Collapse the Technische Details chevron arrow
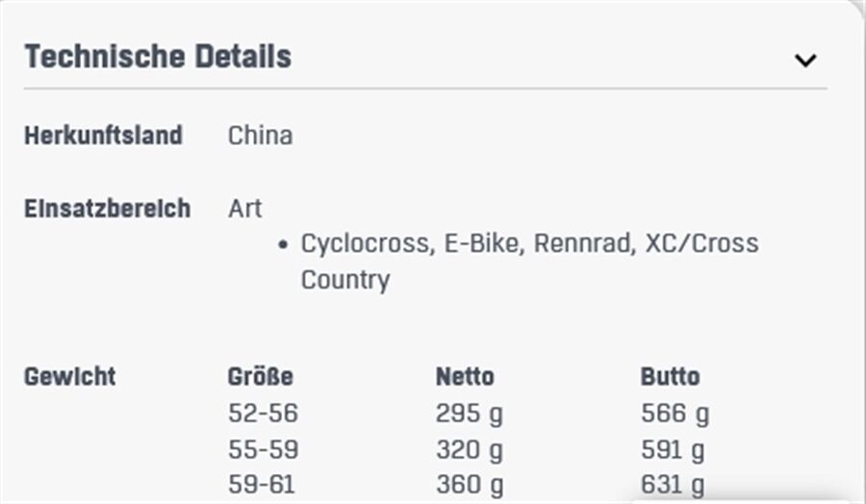 point(805,60)
